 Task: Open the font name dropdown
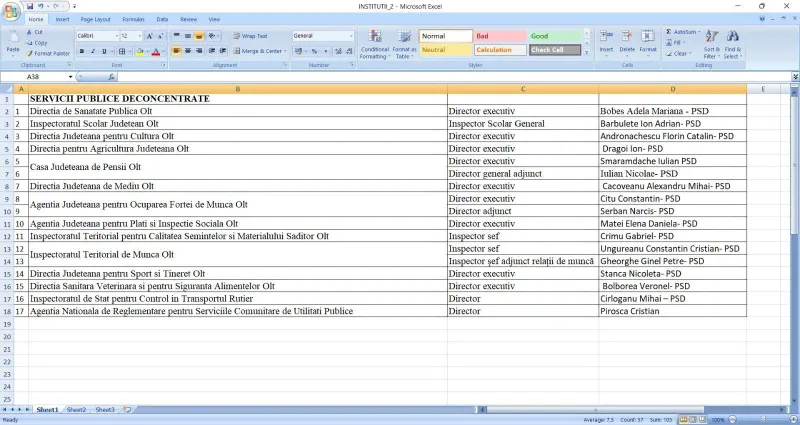click(116, 36)
